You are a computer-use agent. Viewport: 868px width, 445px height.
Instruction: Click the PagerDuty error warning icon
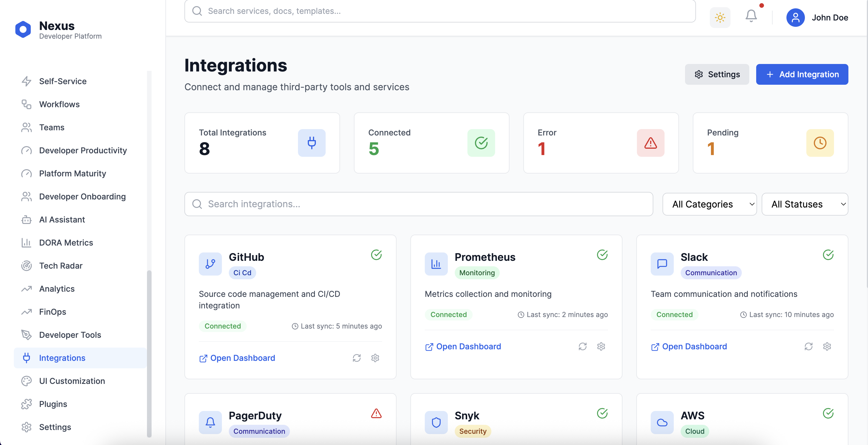tap(376, 413)
